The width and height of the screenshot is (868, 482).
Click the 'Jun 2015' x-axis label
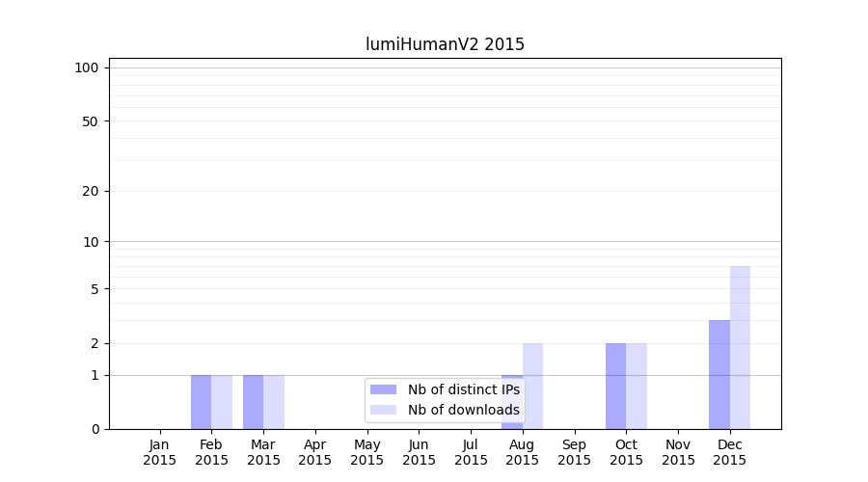(419, 452)
